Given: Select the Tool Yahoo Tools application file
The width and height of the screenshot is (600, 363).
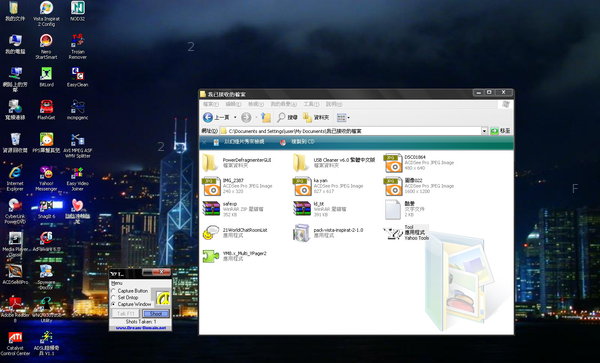Looking at the screenshot, I should [x=407, y=233].
